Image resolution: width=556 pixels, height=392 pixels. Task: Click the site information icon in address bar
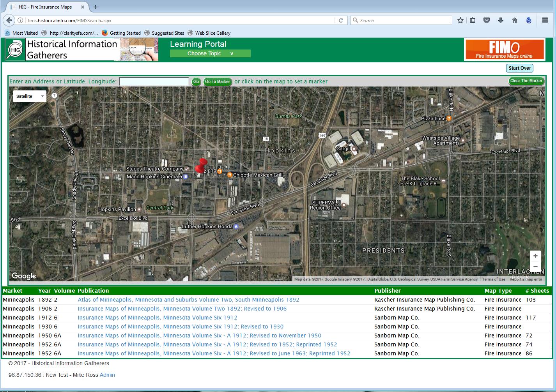[x=21, y=20]
